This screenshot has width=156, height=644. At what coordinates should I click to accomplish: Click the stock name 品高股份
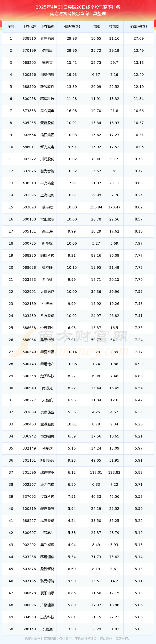coord(47,521)
